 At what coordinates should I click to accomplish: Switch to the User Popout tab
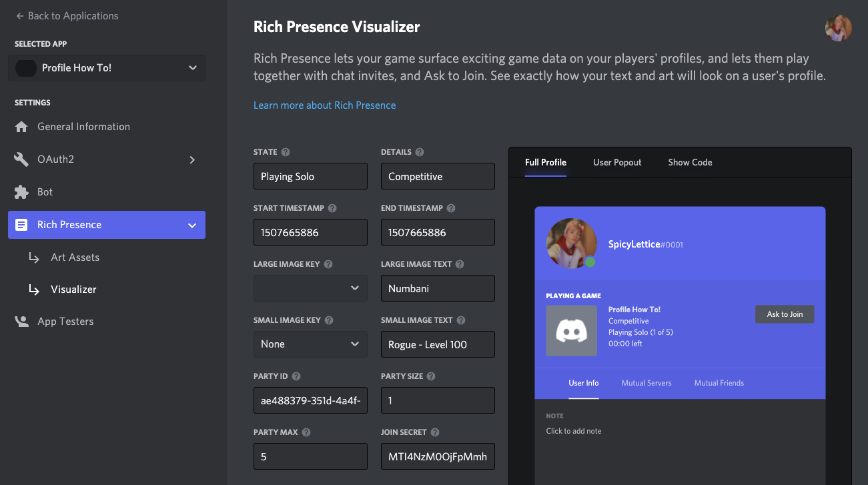coord(617,162)
